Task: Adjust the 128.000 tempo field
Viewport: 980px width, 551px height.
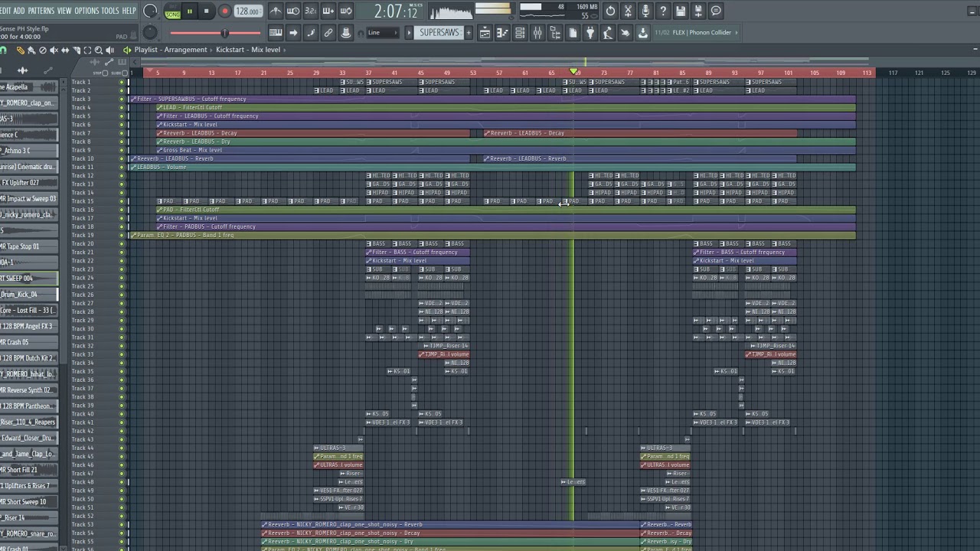Action: click(247, 11)
